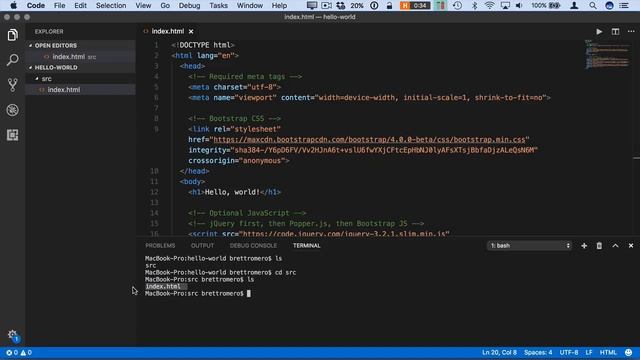Open Notification Center list icon
640x360 pixels.
pos(624,6)
